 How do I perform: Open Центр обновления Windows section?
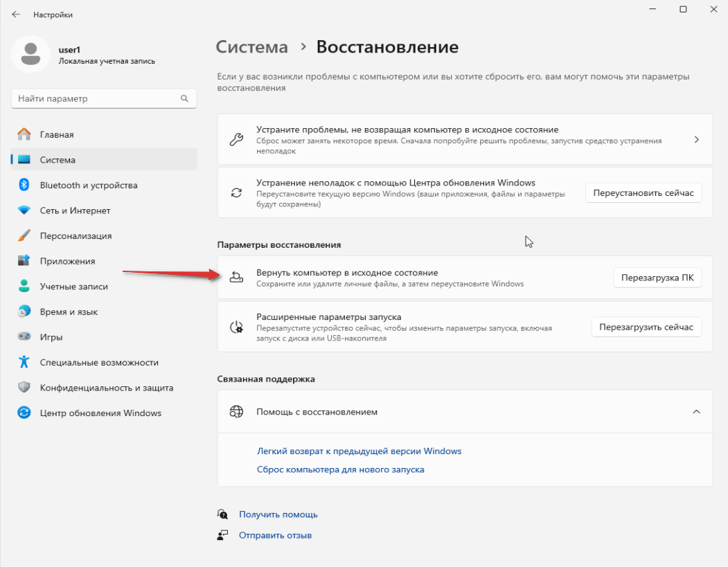point(104,413)
